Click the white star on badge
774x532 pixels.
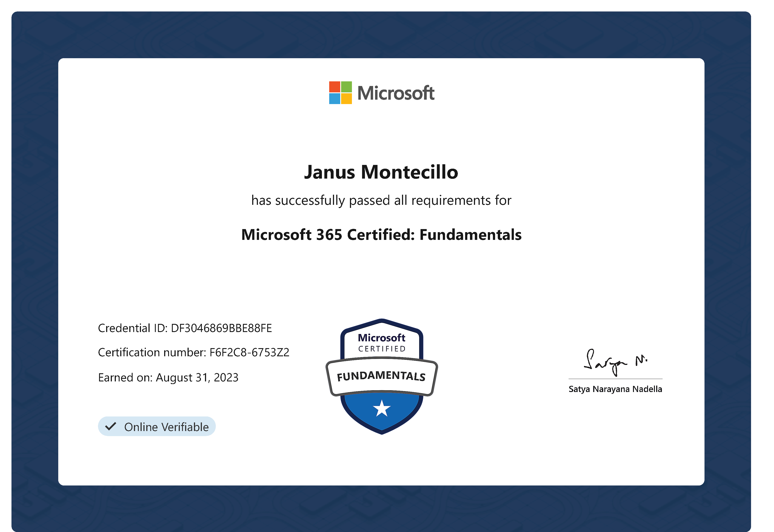(x=381, y=409)
